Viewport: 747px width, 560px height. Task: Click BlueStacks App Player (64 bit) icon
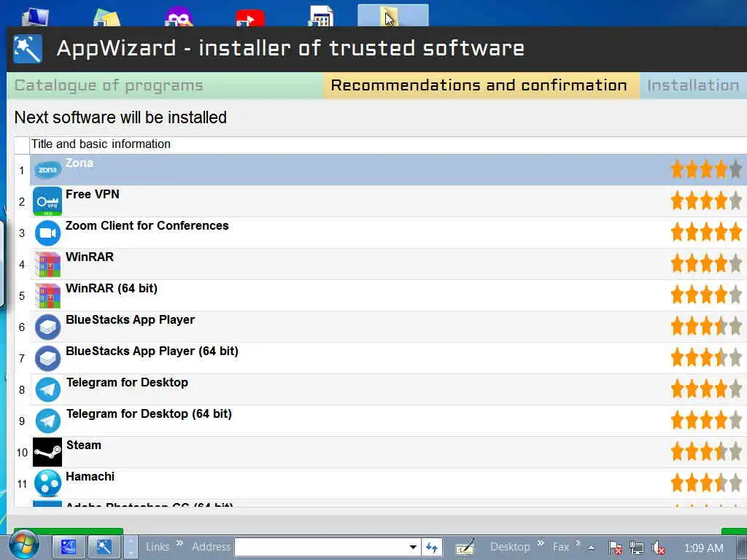pyautogui.click(x=47, y=358)
